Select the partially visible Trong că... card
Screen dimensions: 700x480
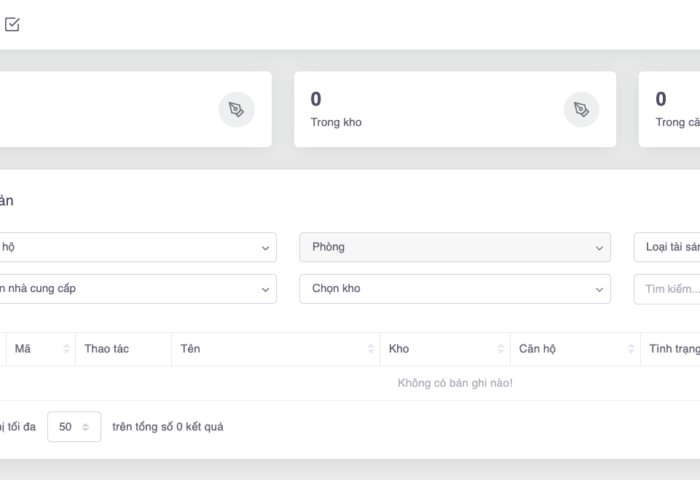click(x=672, y=110)
